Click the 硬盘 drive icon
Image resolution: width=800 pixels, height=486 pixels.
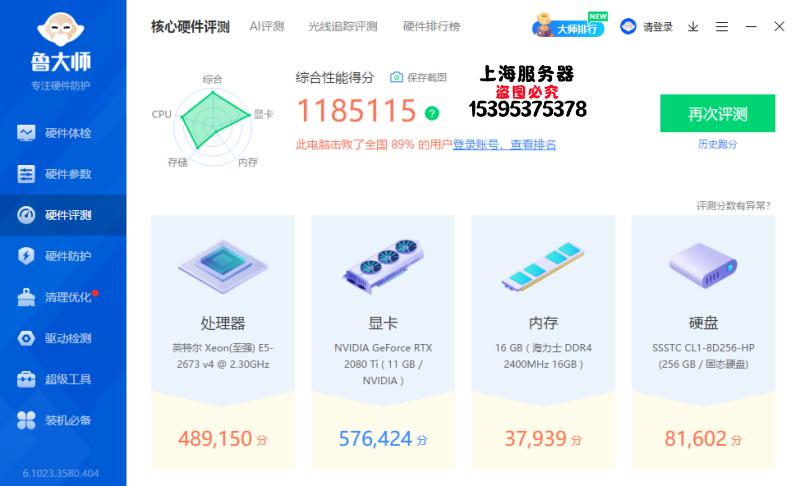click(703, 265)
